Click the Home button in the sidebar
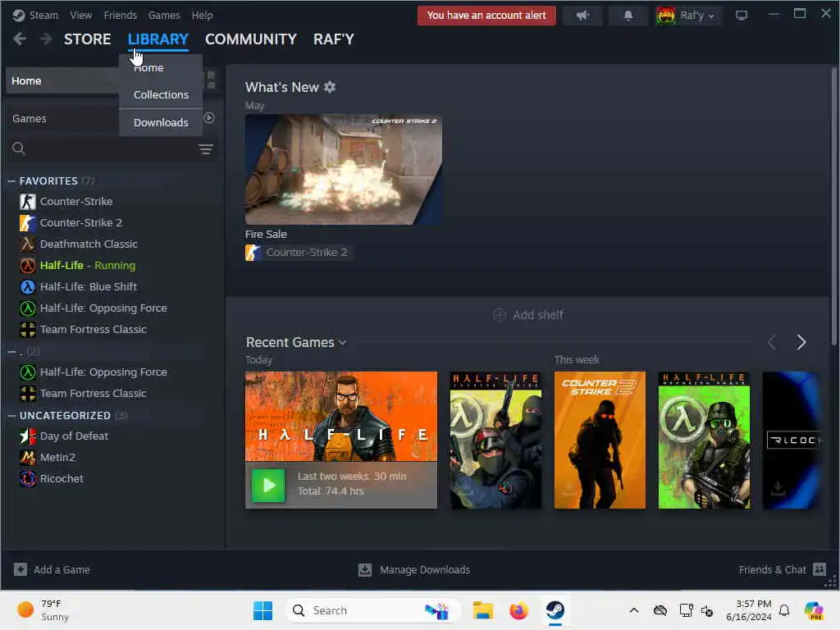The width and height of the screenshot is (840, 630). [x=63, y=81]
